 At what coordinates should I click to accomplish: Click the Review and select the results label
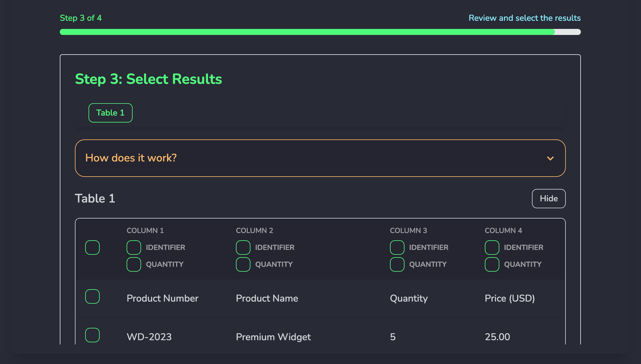tap(524, 18)
